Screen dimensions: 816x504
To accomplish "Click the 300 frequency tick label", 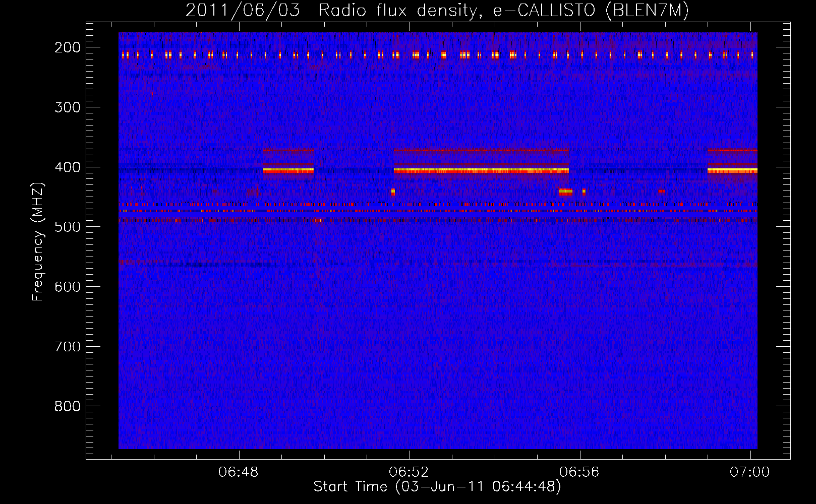I will 67,107.
